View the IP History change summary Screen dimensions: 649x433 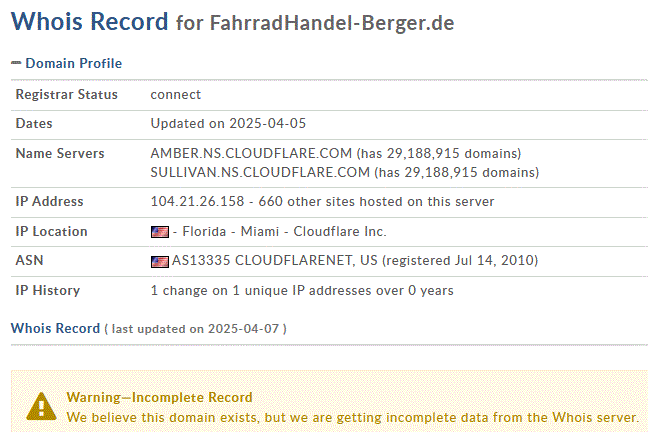pyautogui.click(x=302, y=291)
